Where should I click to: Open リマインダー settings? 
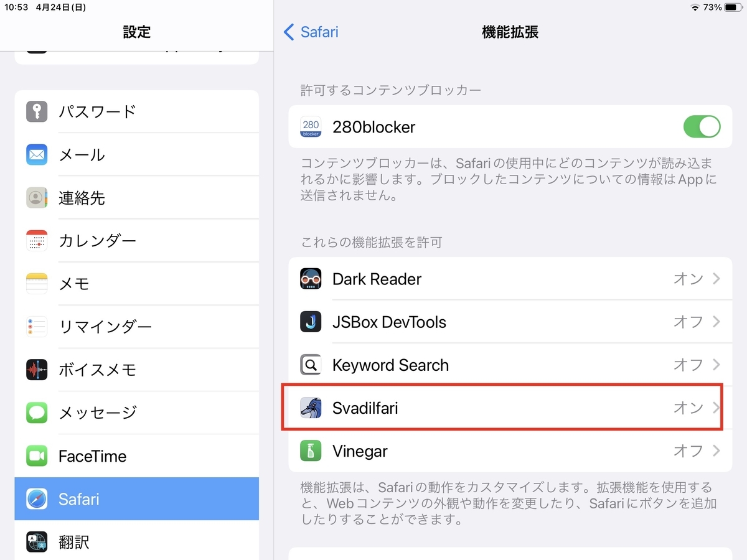click(137, 326)
